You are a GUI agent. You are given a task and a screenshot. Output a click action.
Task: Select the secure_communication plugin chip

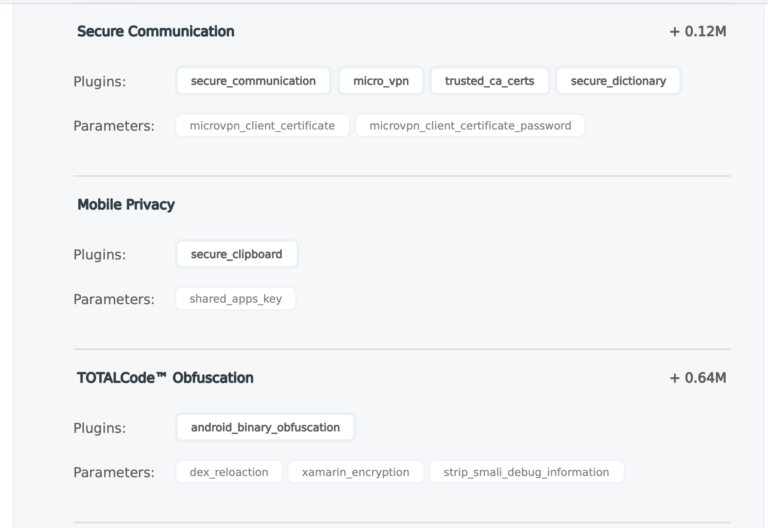pyautogui.click(x=253, y=81)
